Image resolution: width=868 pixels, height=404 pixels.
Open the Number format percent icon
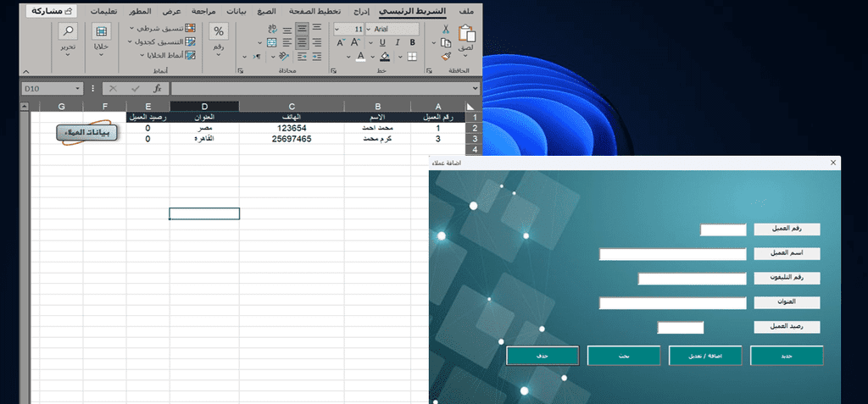pyautogui.click(x=218, y=33)
